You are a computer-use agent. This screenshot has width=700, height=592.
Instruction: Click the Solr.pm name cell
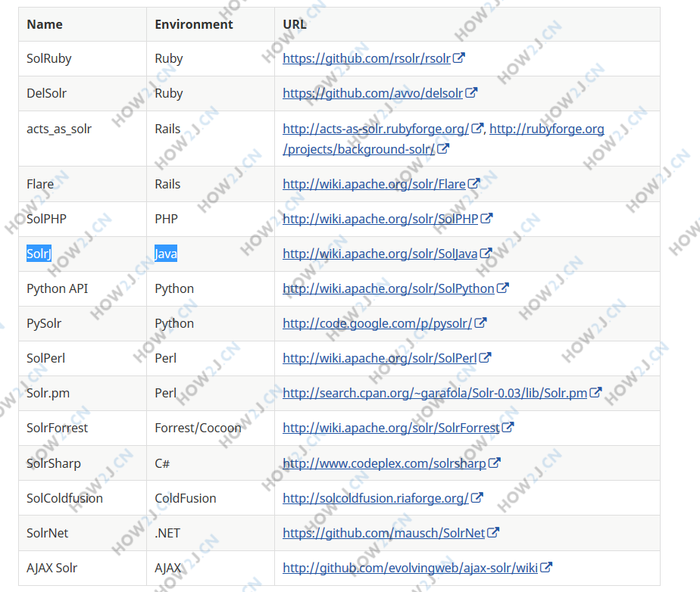(x=82, y=393)
